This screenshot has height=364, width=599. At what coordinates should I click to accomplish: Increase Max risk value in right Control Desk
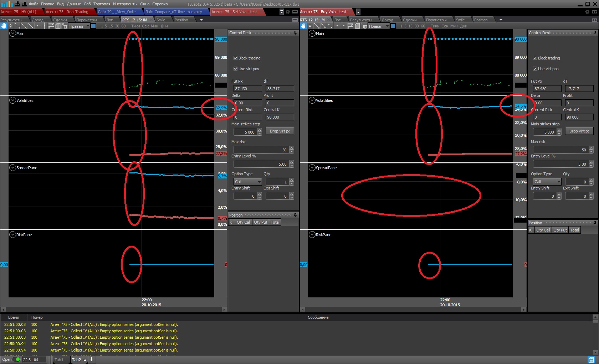pos(591,148)
